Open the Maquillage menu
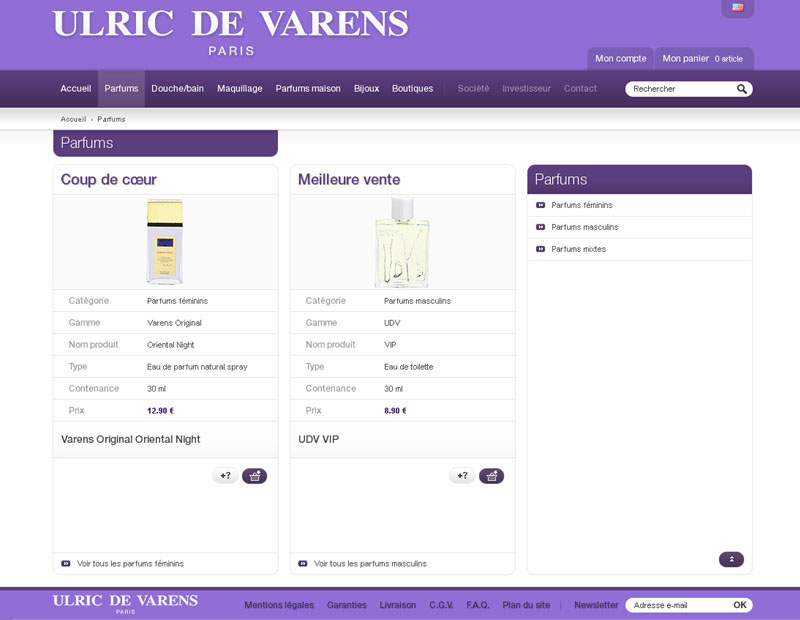Screen dimensions: 800x620 coord(240,89)
